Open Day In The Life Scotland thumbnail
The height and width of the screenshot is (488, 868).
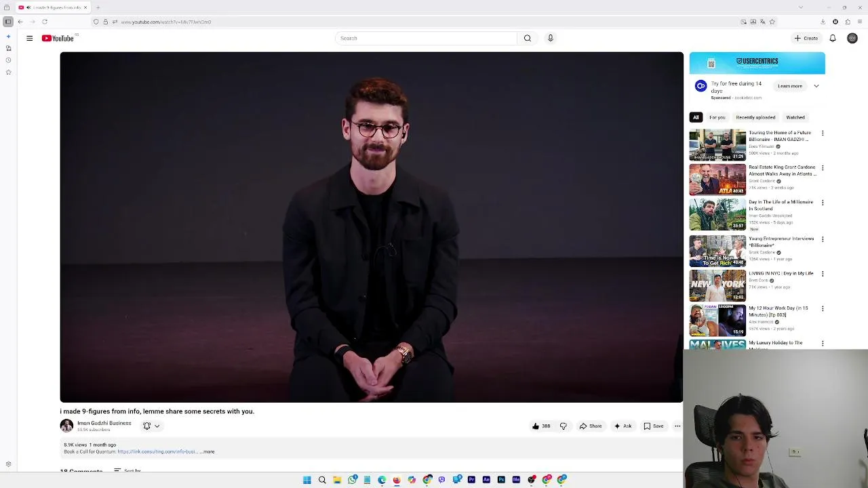tap(717, 214)
